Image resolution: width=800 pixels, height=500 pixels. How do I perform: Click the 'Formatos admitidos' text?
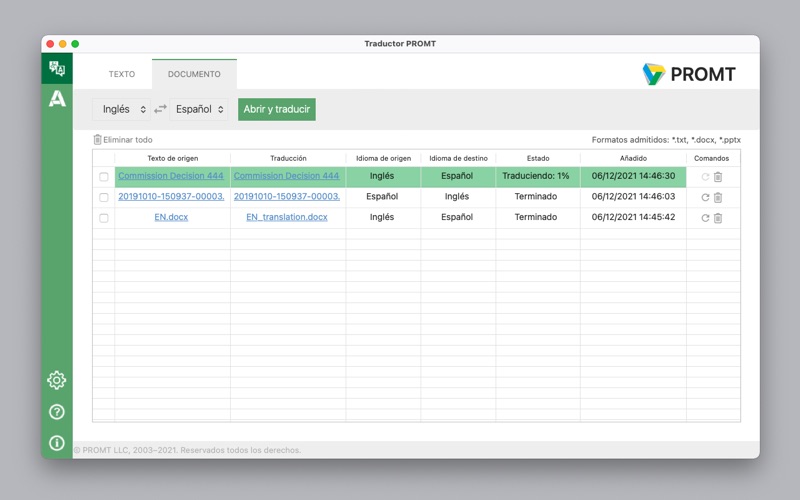click(666, 140)
